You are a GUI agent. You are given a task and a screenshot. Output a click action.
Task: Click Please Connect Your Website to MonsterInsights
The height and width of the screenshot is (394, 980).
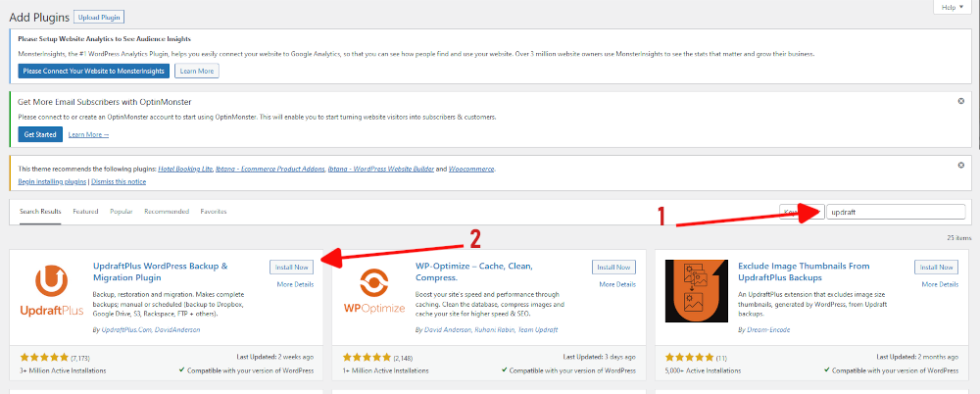[94, 72]
